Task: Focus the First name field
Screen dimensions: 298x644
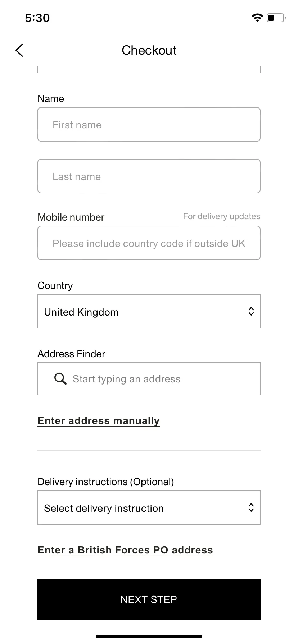Action: (x=149, y=124)
